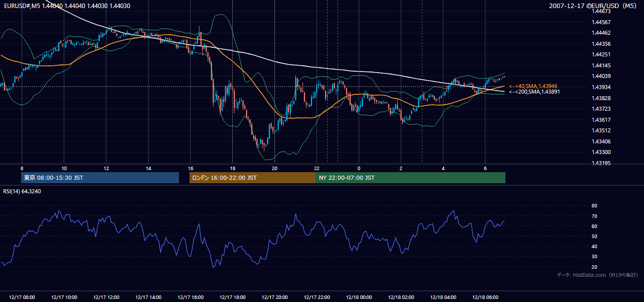Click the 12/17 08:00 time axis label
The image size is (644, 302).
[x=22, y=297]
